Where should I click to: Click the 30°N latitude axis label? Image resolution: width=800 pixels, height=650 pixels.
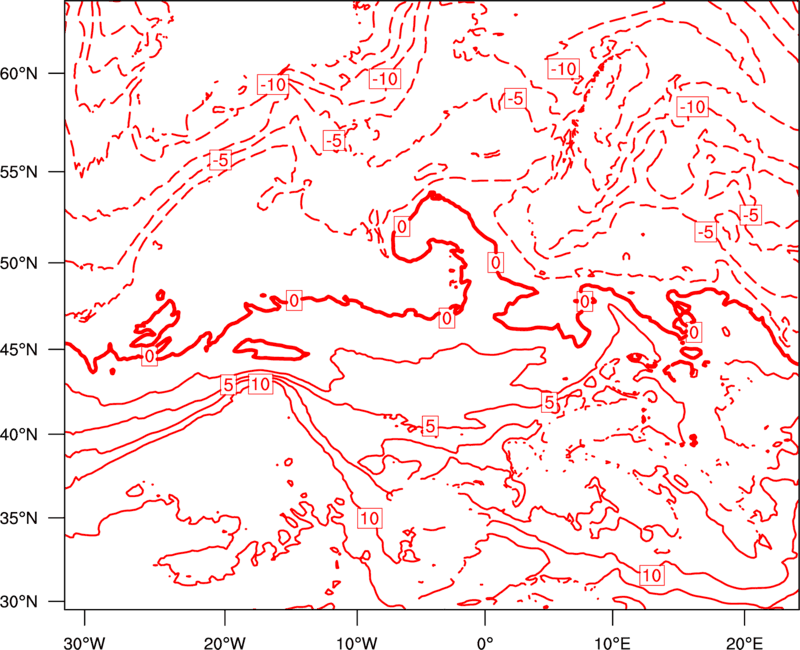tap(19, 602)
